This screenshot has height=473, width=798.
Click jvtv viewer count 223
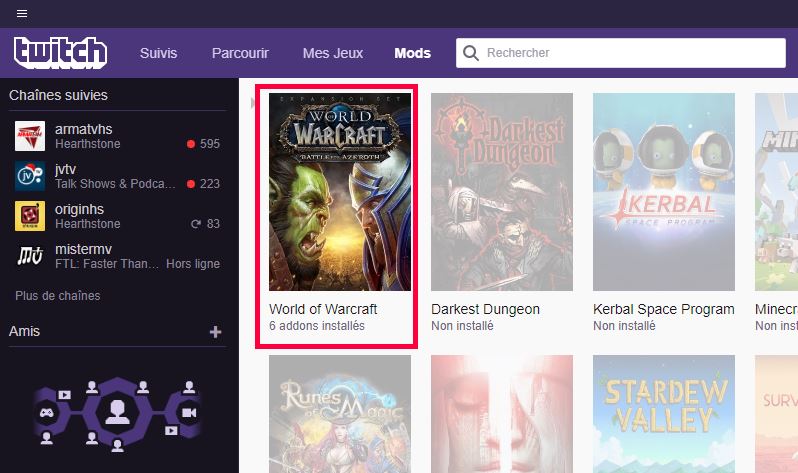point(210,184)
